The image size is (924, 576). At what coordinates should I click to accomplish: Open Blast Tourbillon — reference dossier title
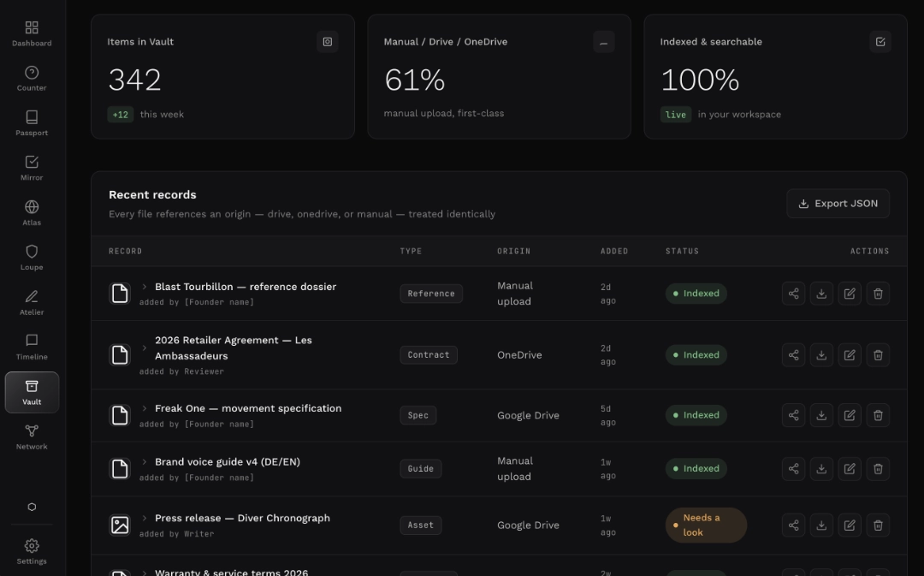pyautogui.click(x=246, y=287)
